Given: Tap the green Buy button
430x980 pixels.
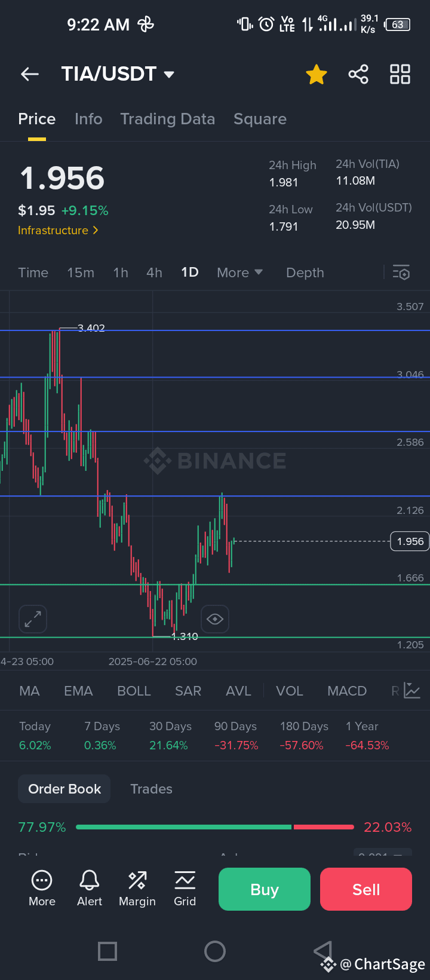Looking at the screenshot, I should 265,889.
